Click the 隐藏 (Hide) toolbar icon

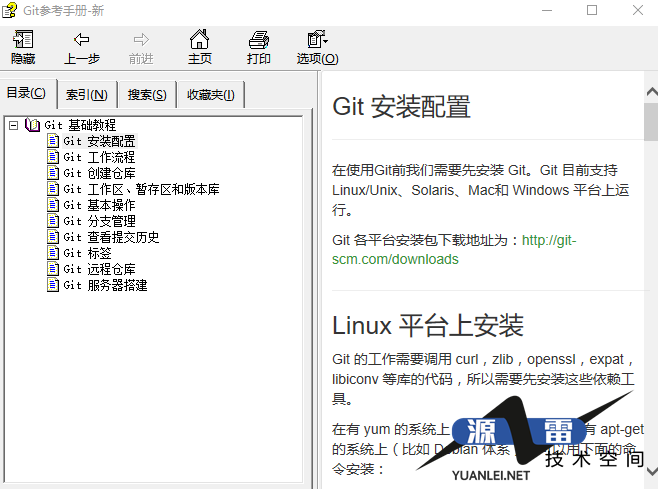(x=23, y=39)
